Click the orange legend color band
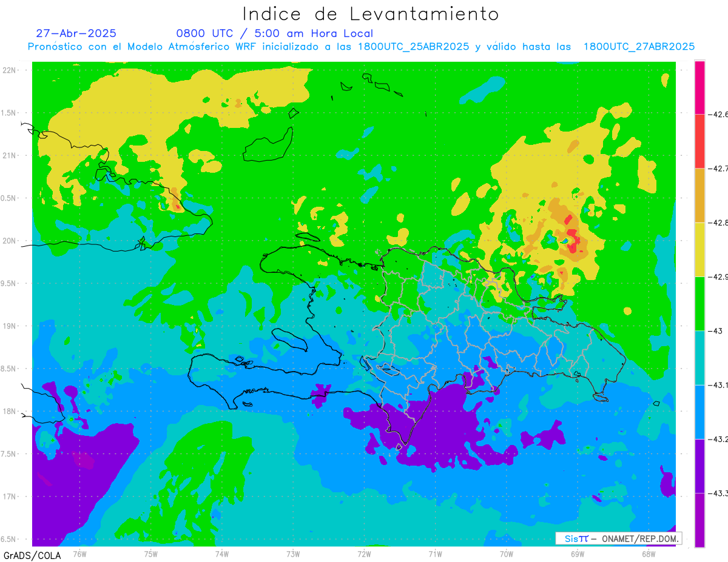Screen dimensions: 728x562 coord(699,195)
